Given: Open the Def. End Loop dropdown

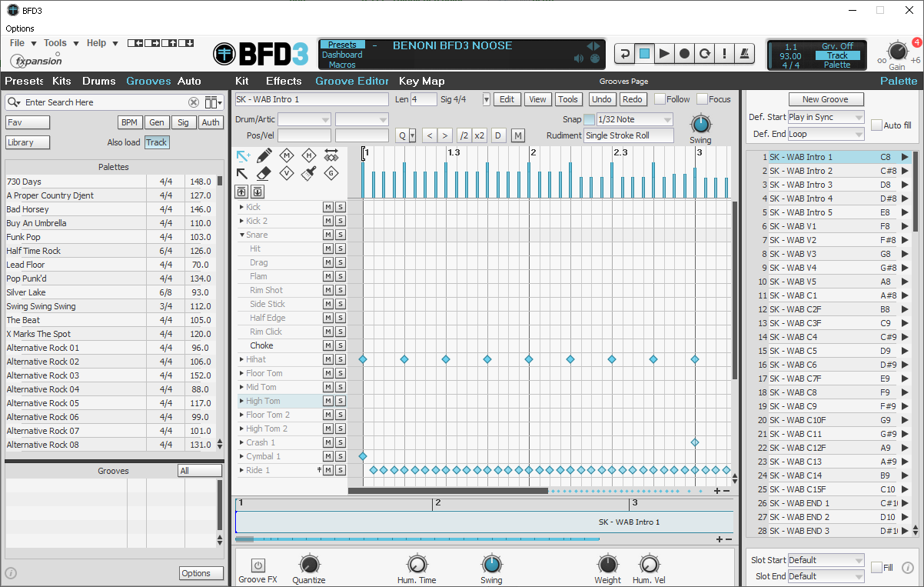Looking at the screenshot, I should coord(826,134).
